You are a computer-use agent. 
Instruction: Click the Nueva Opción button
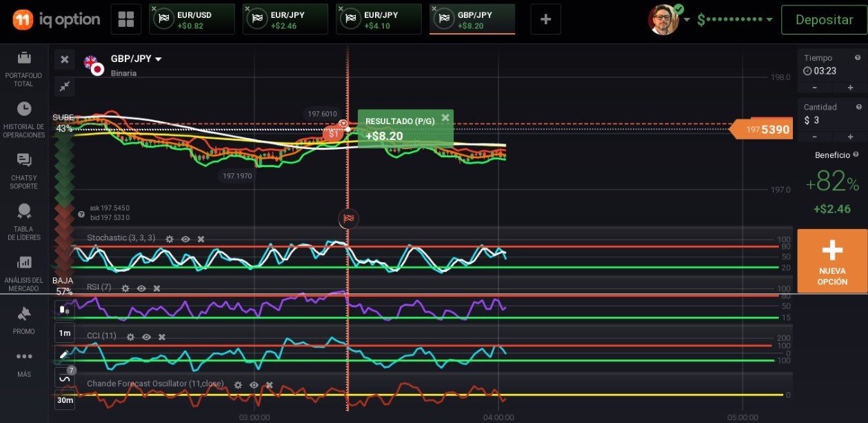[x=832, y=261]
